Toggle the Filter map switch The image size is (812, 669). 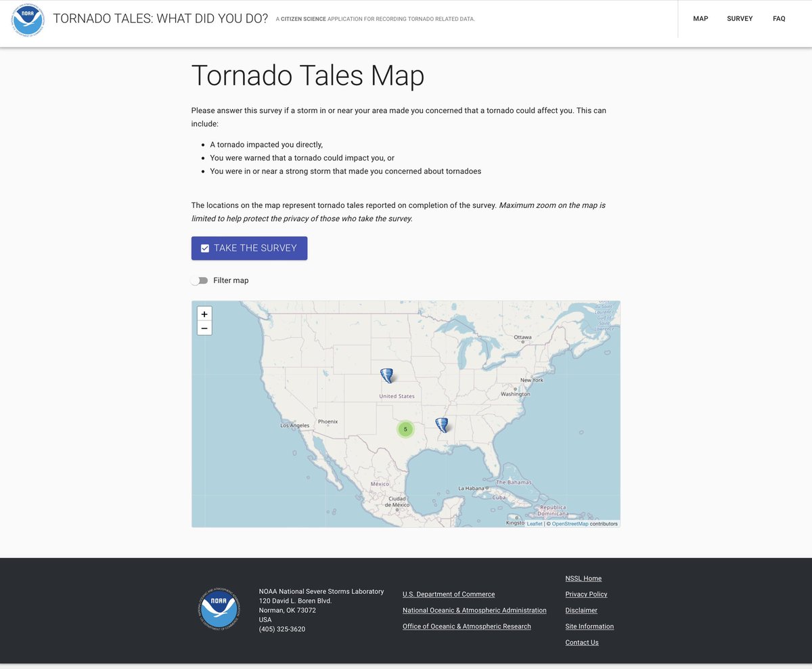(200, 280)
